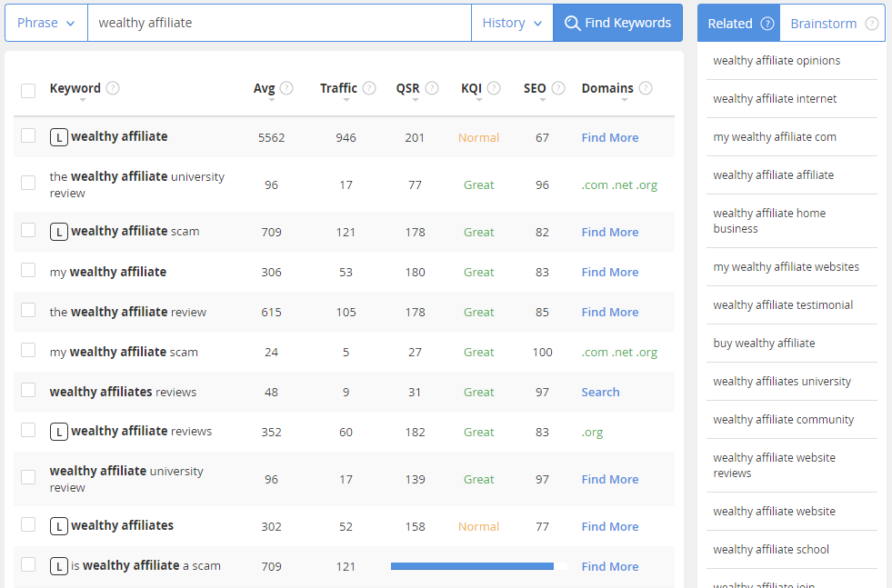This screenshot has width=892, height=588.
Task: Select related keyword buy wealthy affiliate
Action: [x=764, y=343]
